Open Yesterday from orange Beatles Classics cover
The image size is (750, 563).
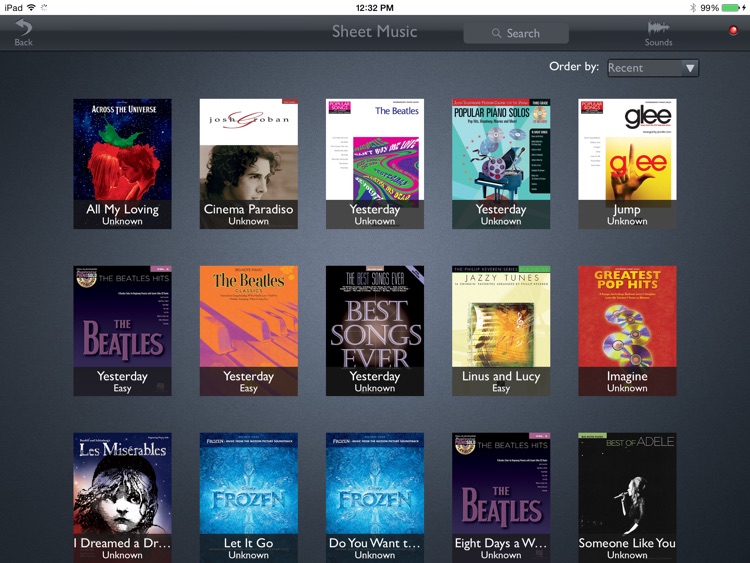pyautogui.click(x=249, y=331)
